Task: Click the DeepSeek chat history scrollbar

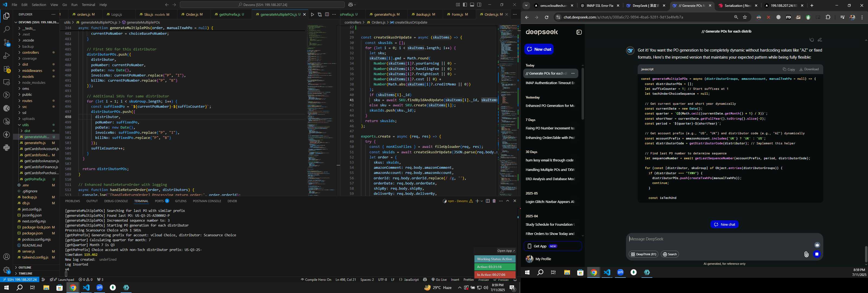Action: pos(582,94)
